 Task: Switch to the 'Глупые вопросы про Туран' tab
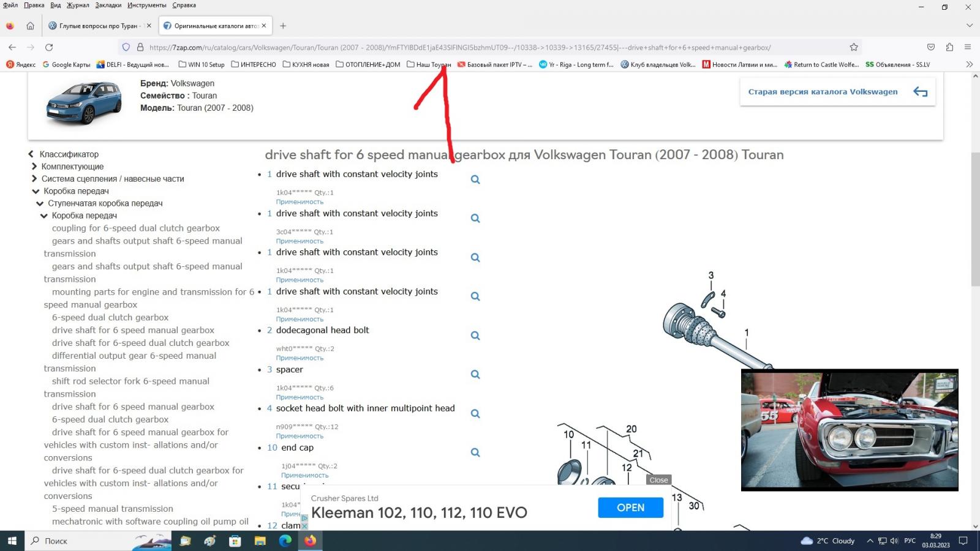pos(100,26)
